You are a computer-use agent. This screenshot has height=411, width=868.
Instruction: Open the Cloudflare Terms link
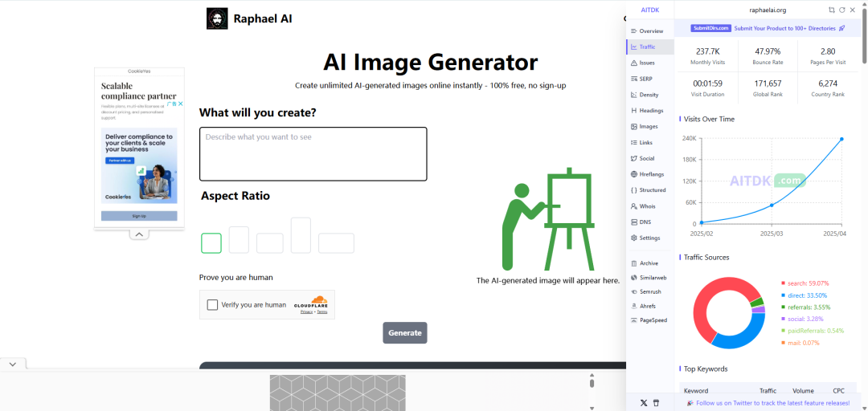pos(322,312)
